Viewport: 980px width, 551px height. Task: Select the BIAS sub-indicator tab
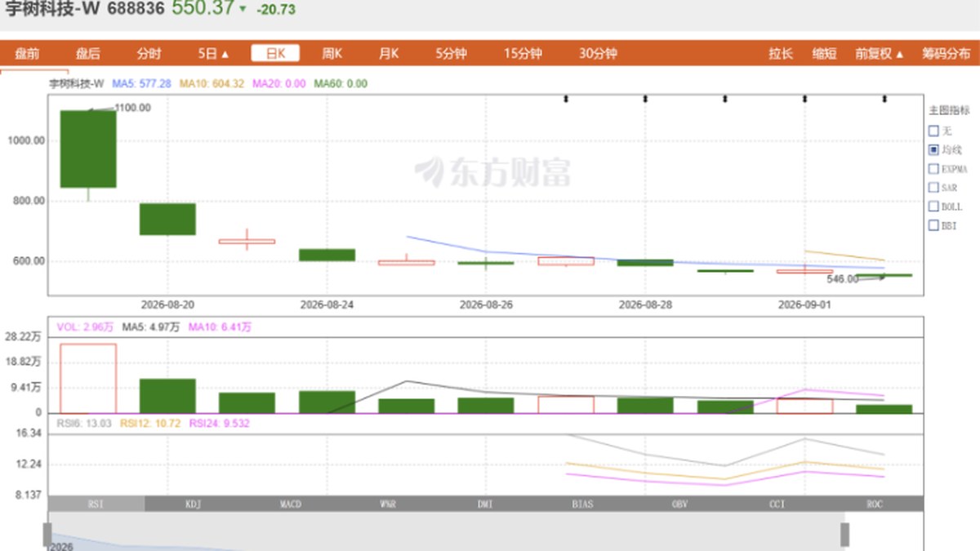[582, 504]
